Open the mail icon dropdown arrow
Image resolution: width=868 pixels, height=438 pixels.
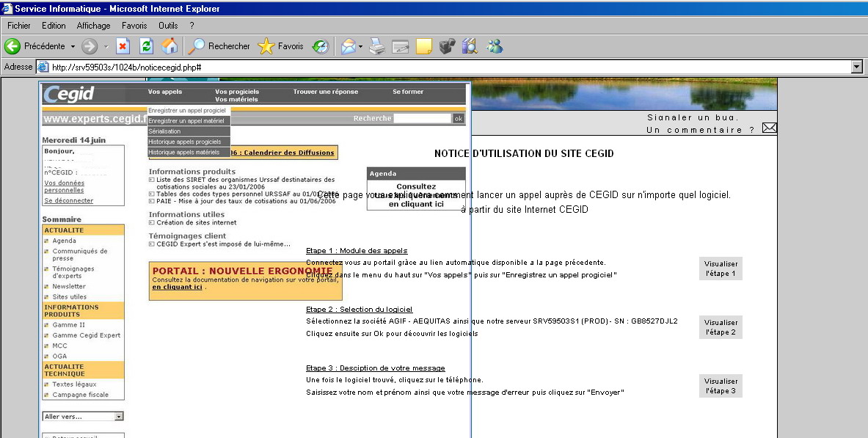(360, 46)
